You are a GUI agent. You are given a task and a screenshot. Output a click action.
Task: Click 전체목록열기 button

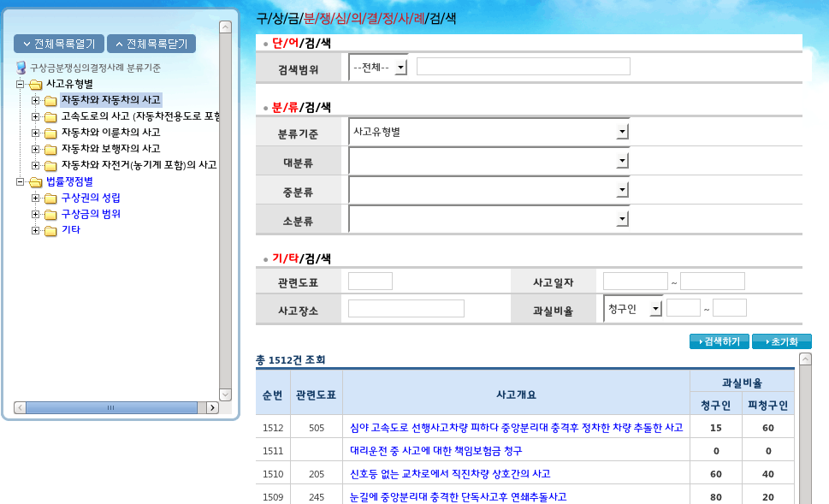[x=59, y=44]
